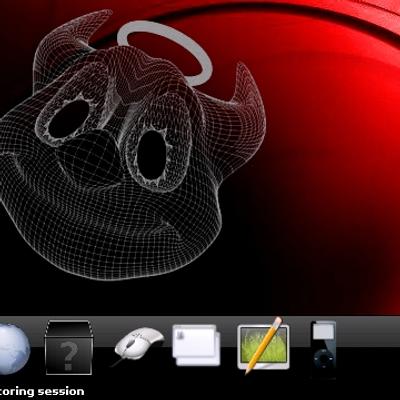Launch the picture-with-pencil editor icon
Screen dimensions: 400x400
263,345
